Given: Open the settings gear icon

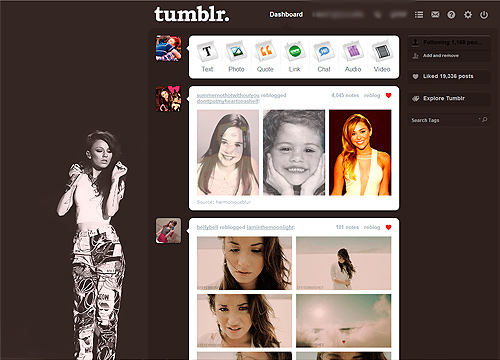Looking at the screenshot, I should point(468,15).
